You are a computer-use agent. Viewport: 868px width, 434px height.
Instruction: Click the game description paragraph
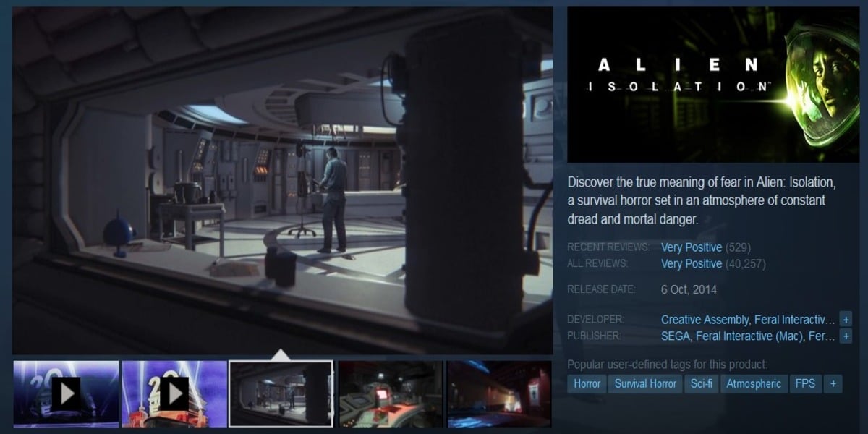702,200
